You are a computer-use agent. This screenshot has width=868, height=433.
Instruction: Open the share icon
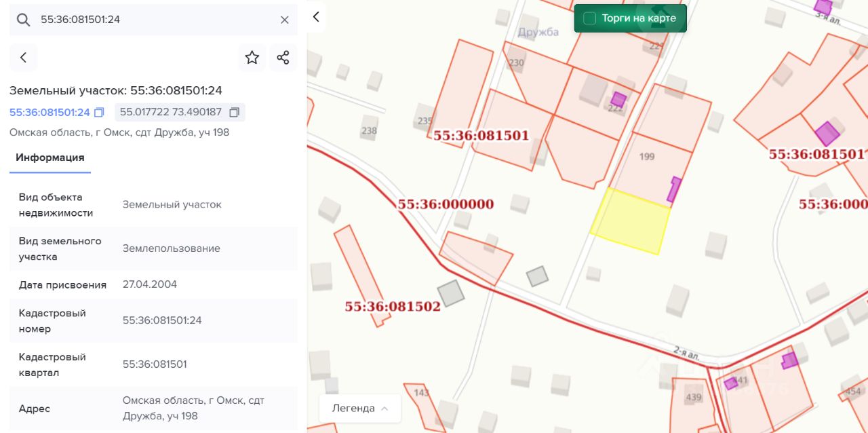coord(283,58)
